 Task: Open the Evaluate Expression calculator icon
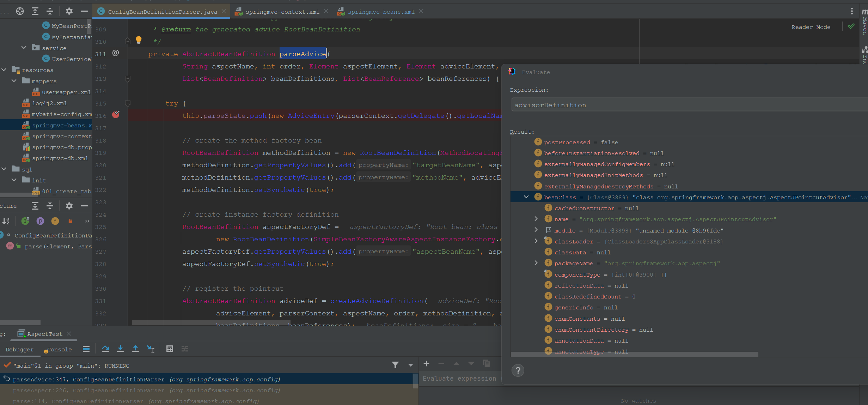[170, 349]
